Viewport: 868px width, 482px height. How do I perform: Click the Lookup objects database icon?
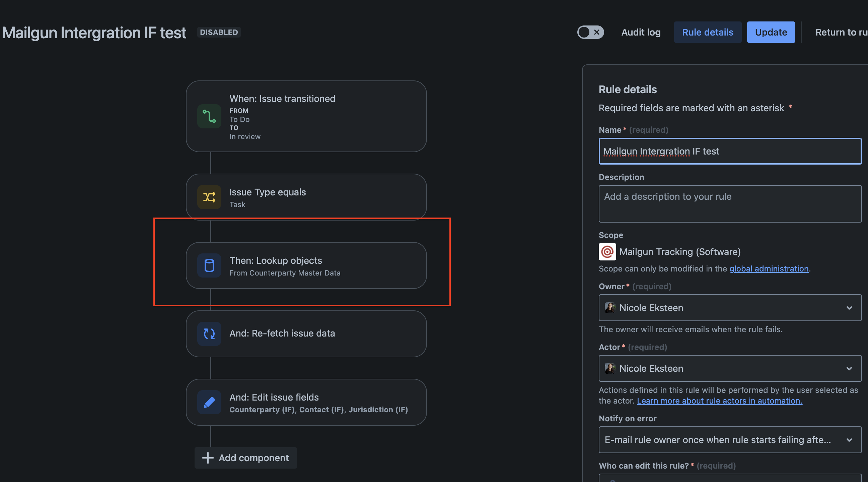(209, 265)
